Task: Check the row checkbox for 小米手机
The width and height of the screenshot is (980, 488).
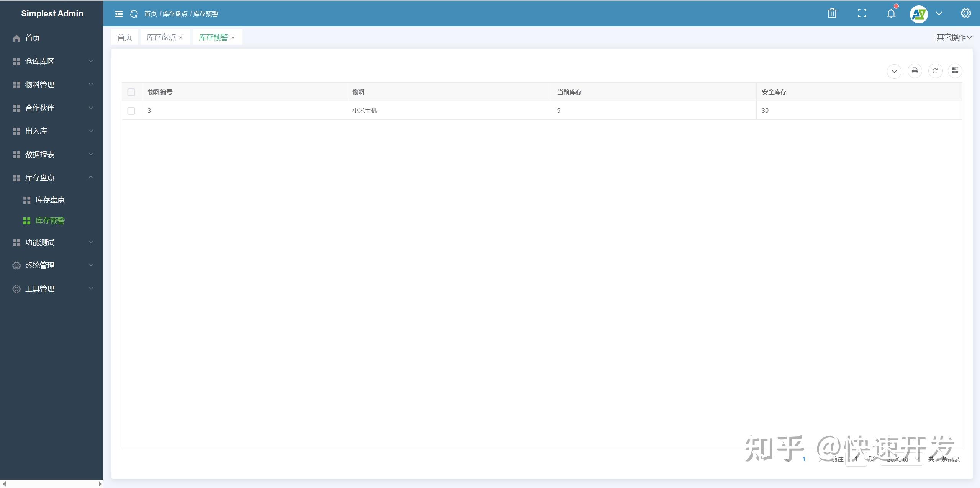Action: click(131, 111)
